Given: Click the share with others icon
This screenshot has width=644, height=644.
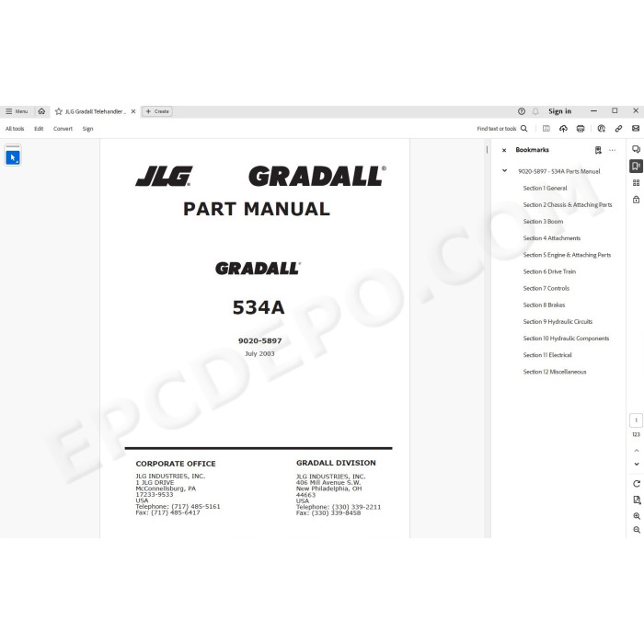Looking at the screenshot, I should [x=602, y=129].
